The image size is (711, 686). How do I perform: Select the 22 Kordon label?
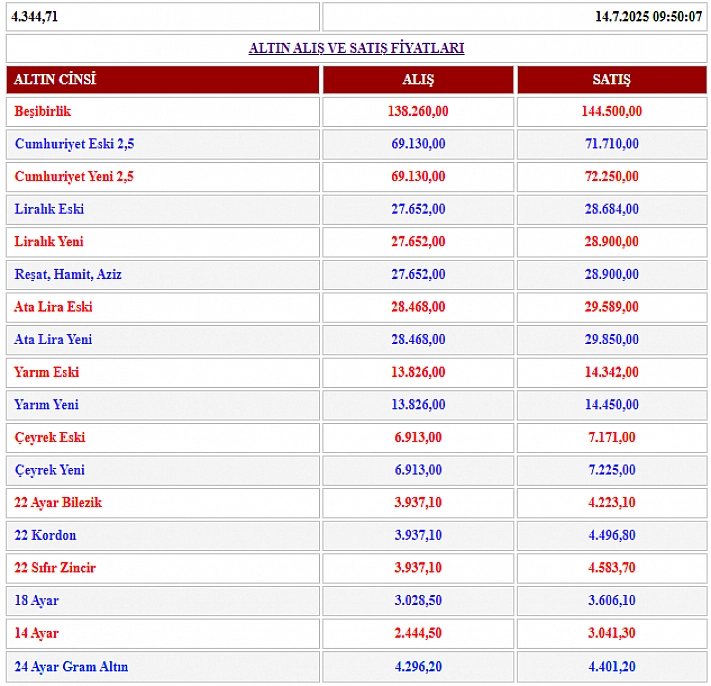point(45,535)
